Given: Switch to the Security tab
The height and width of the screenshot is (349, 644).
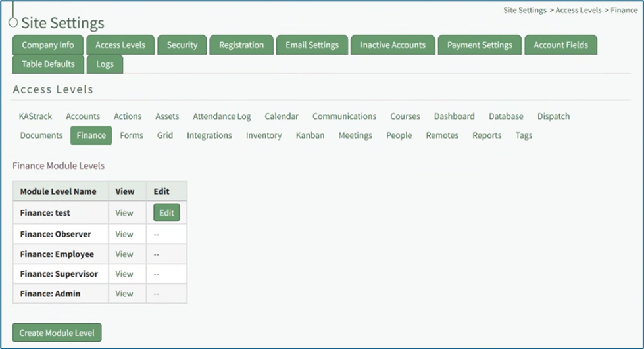Looking at the screenshot, I should tap(182, 45).
